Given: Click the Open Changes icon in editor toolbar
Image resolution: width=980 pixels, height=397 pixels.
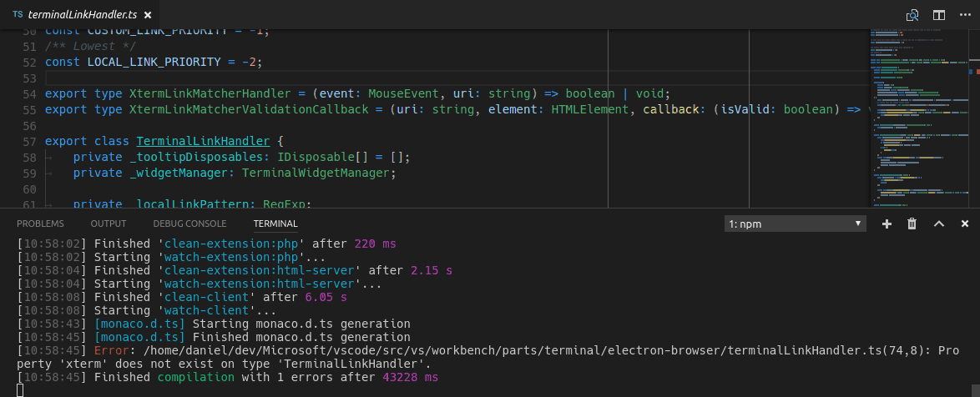Looking at the screenshot, I should [x=912, y=15].
